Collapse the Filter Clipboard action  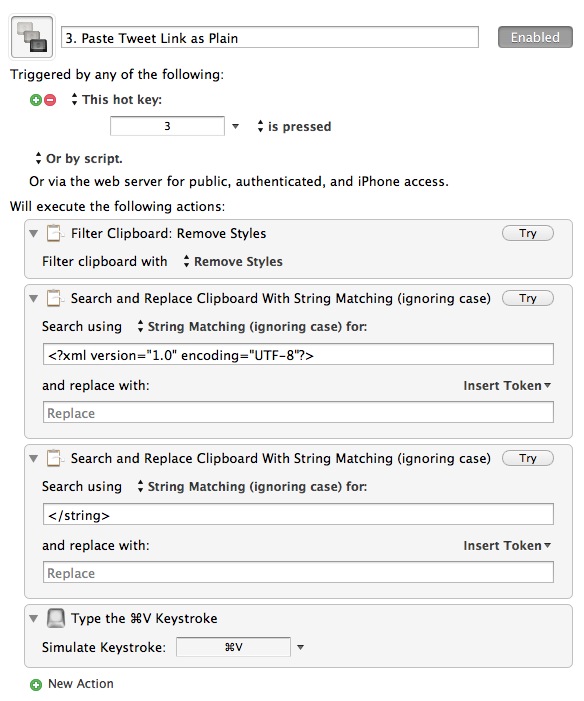34,233
